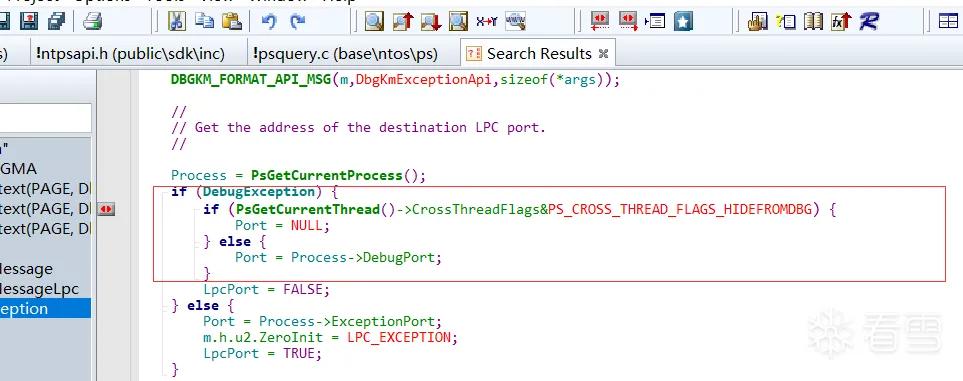Image resolution: width=963 pixels, height=381 pixels.
Task: Switch to the psquery.c (base\ntos\ps) tab
Action: (x=345, y=53)
